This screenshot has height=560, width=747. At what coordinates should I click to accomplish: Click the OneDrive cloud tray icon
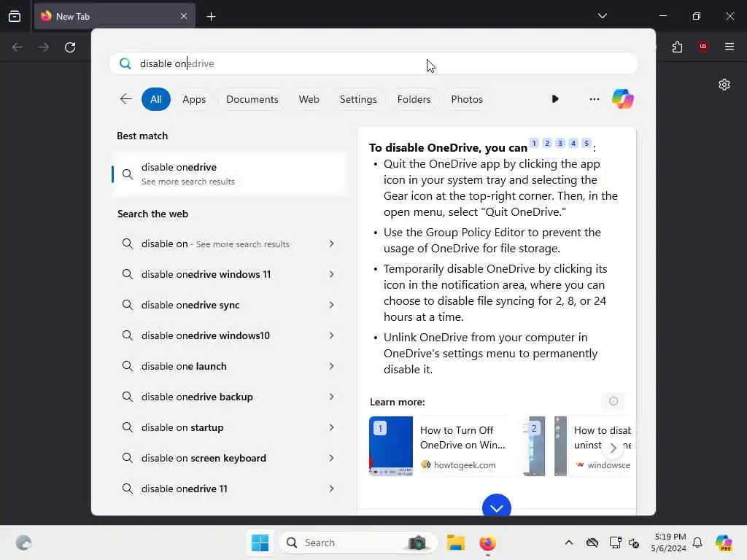592,542
